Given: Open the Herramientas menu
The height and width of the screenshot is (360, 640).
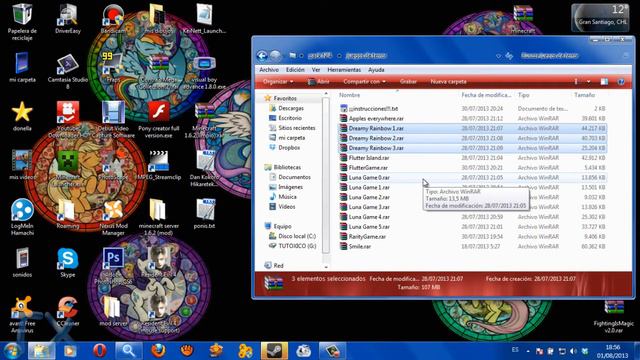Looking at the screenshot, I should pyautogui.click(x=344, y=70).
